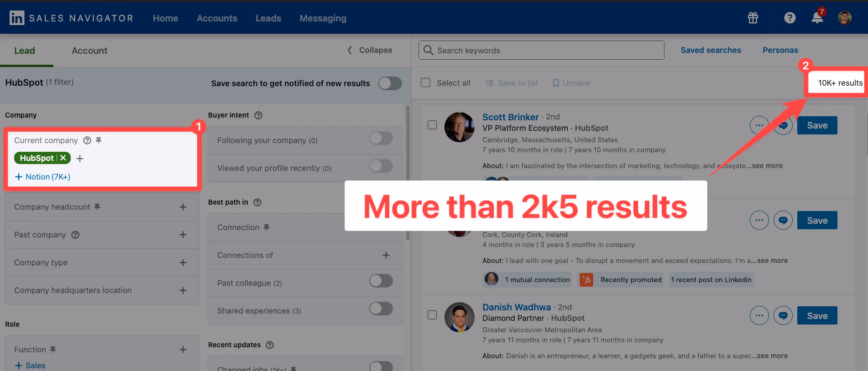The image size is (868, 371).
Task: Click the Buyer intent help icon
Action: (258, 115)
